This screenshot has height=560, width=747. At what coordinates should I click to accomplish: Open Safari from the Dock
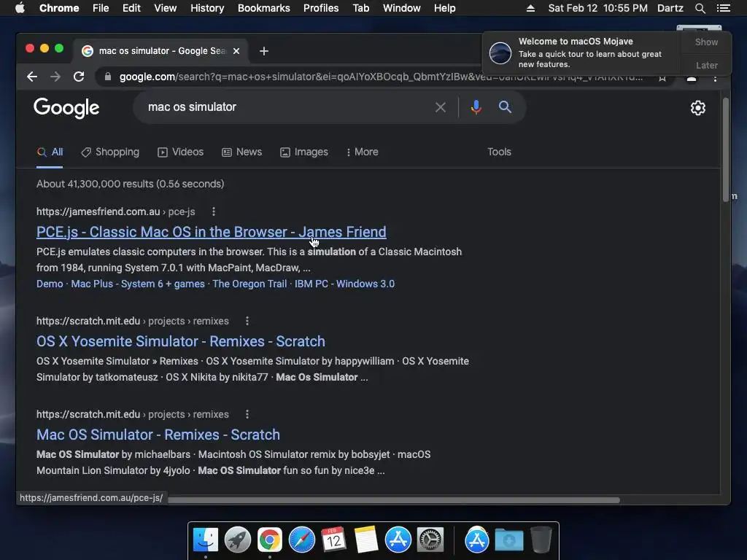click(301, 540)
